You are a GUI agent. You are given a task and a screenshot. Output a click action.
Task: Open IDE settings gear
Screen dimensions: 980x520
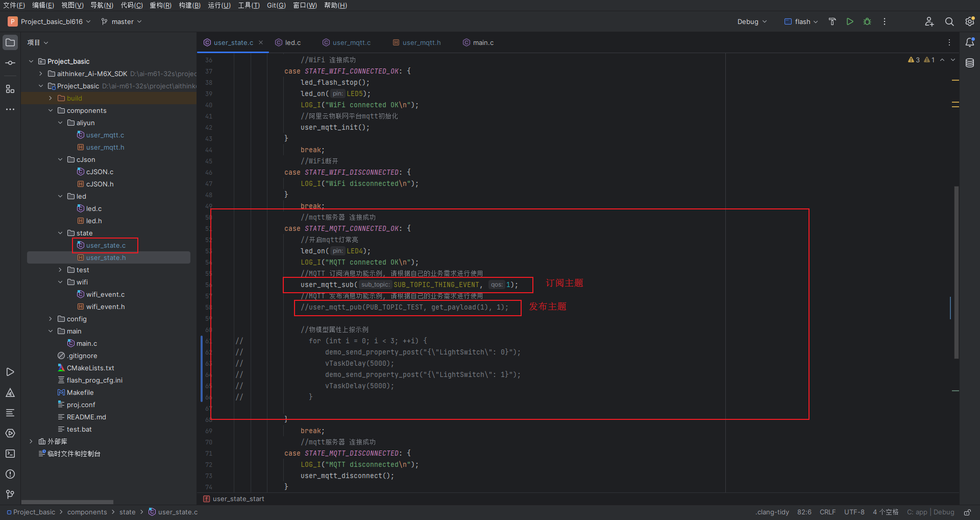pyautogui.click(x=970, y=21)
